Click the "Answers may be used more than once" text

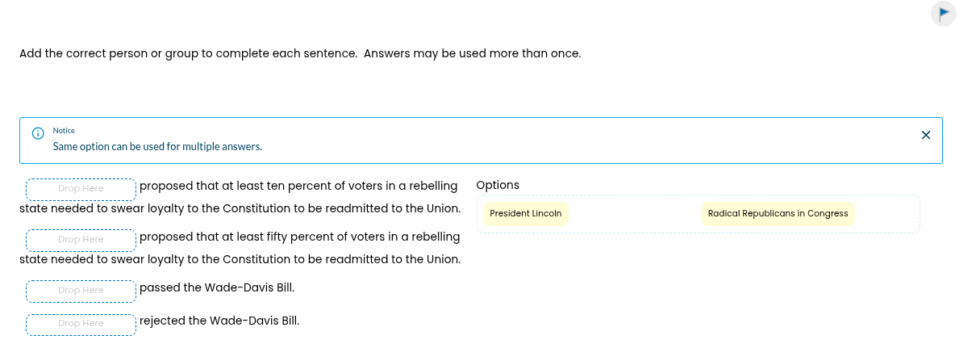pyautogui.click(x=472, y=53)
